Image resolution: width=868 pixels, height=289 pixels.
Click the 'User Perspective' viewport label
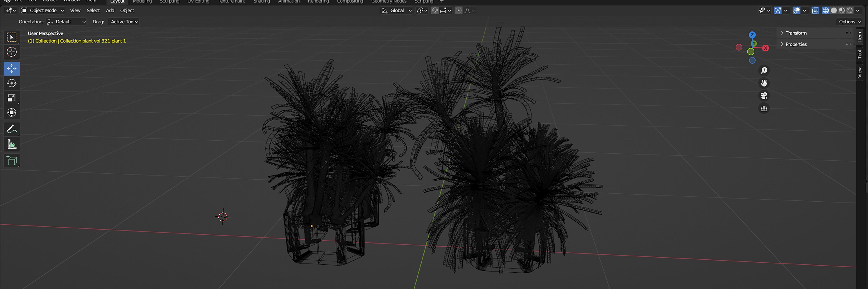coord(45,33)
